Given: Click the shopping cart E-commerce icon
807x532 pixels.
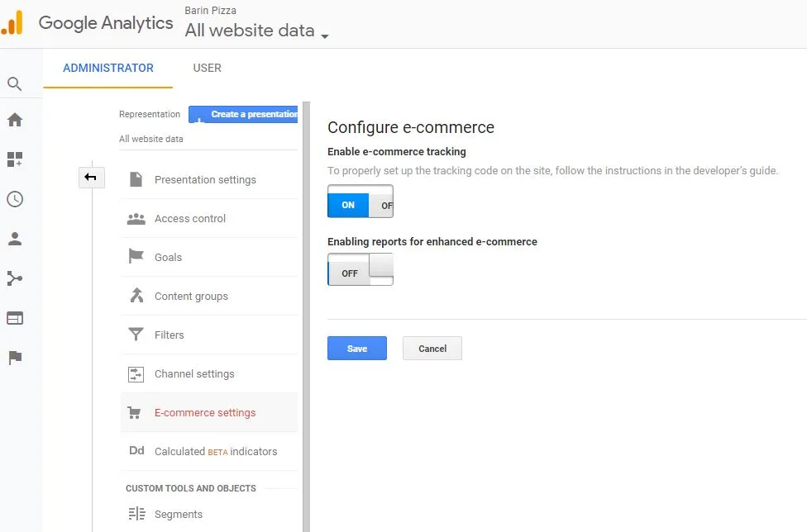Looking at the screenshot, I should pos(134,412).
